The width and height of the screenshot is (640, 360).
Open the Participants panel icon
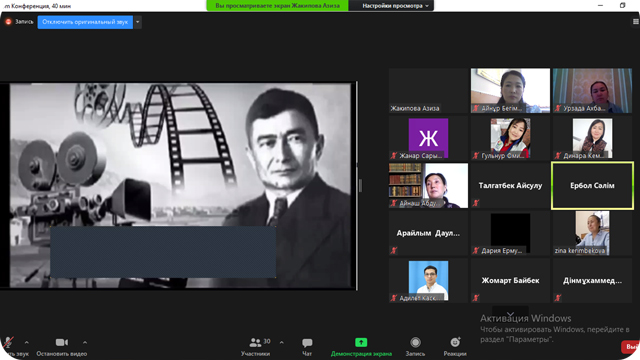(x=256, y=342)
